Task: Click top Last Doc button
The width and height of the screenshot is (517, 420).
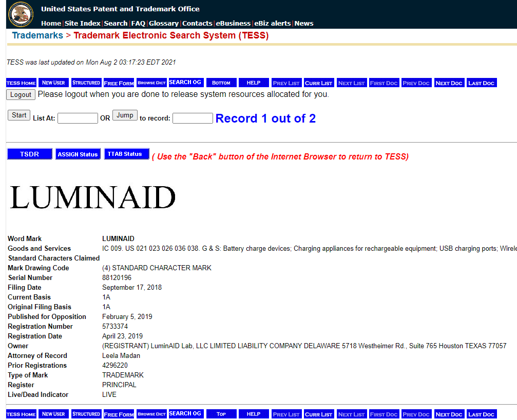Action: tap(482, 83)
